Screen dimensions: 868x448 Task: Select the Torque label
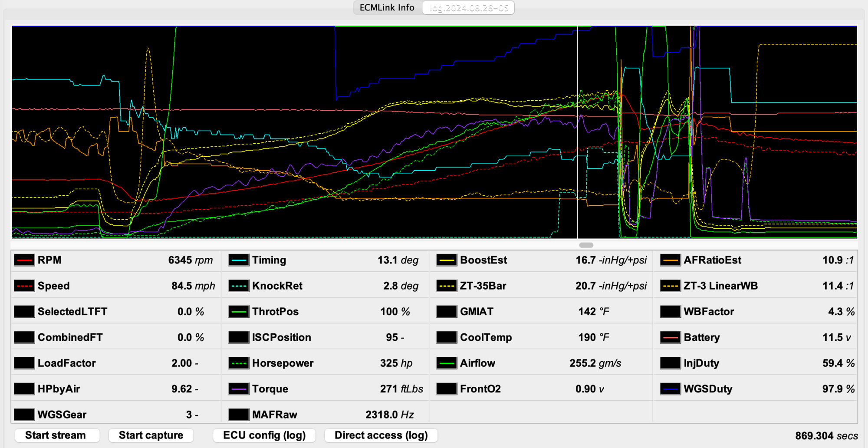pyautogui.click(x=270, y=389)
